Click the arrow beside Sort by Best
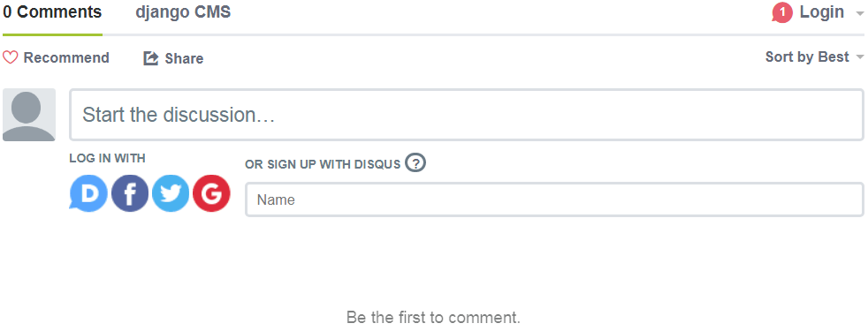The height and width of the screenshot is (331, 868). [860, 57]
